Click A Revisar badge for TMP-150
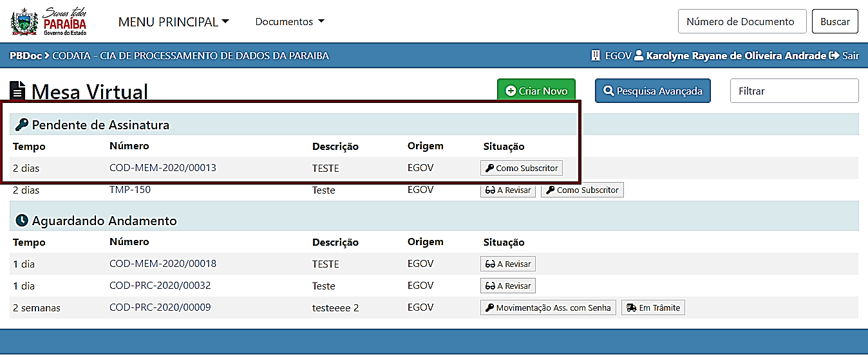 508,190
